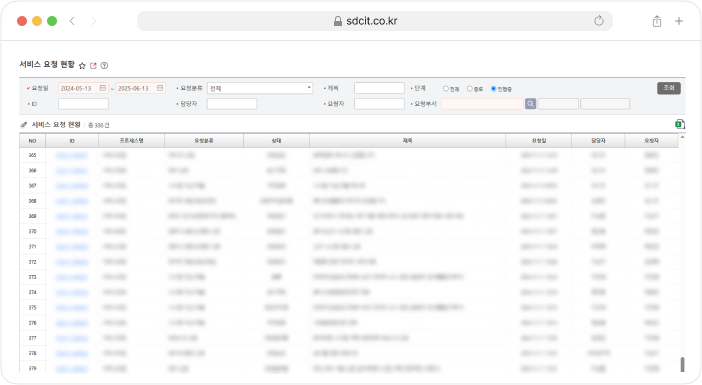Screen dimensions: 702x385
Task: Click into the 제목 filter input
Action: pos(379,88)
